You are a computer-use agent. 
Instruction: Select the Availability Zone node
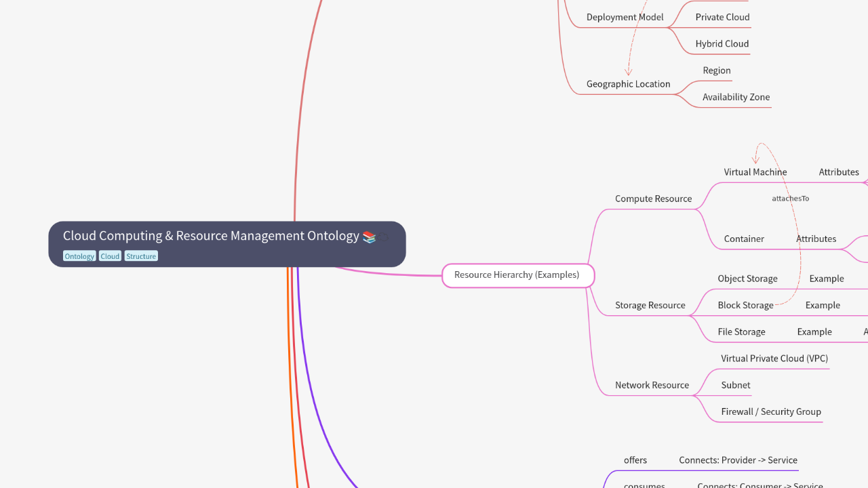736,97
